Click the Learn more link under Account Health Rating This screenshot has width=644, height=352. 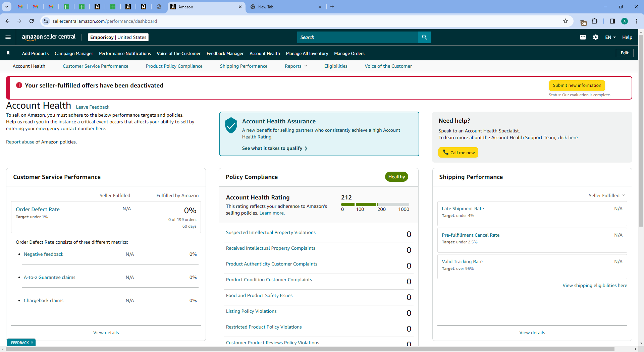pyautogui.click(x=272, y=213)
